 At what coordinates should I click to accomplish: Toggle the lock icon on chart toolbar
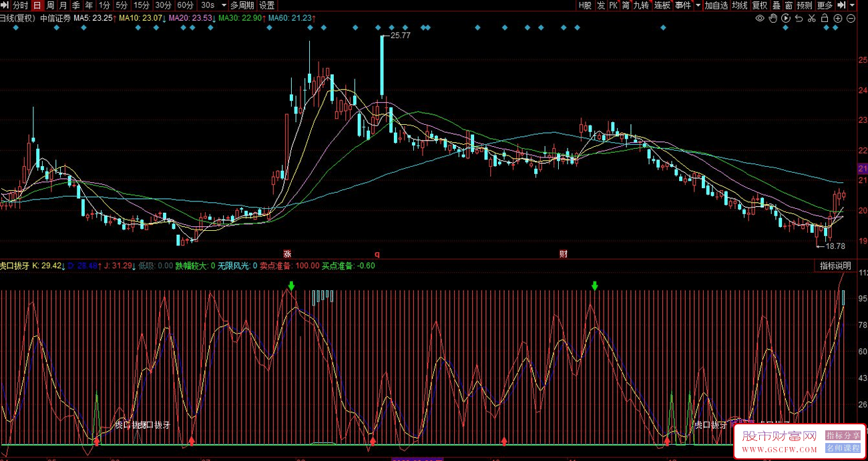pyautogui.click(x=825, y=18)
